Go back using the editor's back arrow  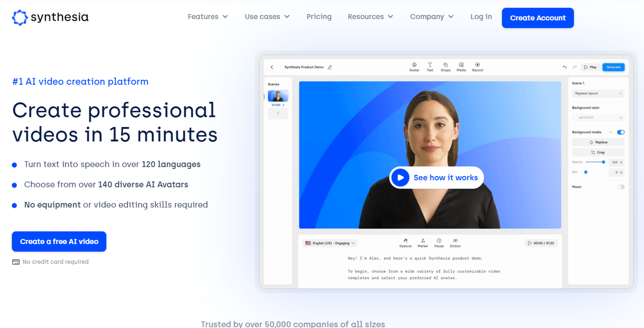pos(272,67)
